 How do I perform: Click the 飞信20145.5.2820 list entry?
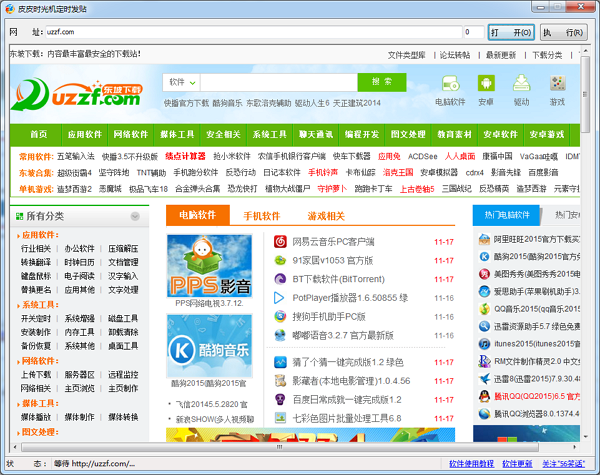coord(212,404)
